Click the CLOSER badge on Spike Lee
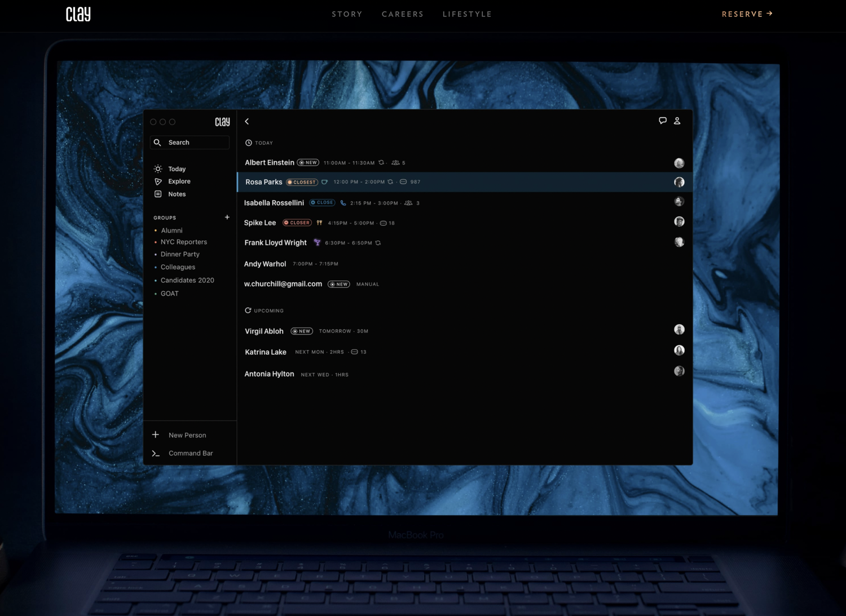 pos(297,223)
